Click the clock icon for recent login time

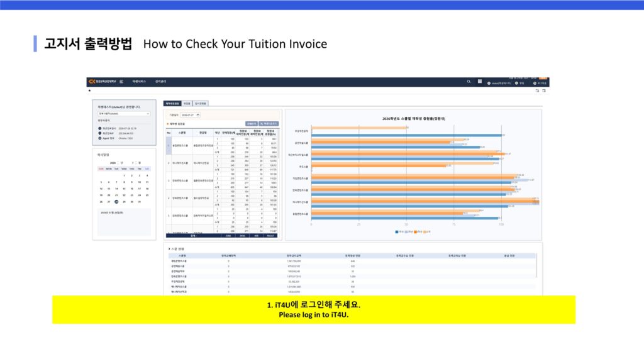(99, 128)
